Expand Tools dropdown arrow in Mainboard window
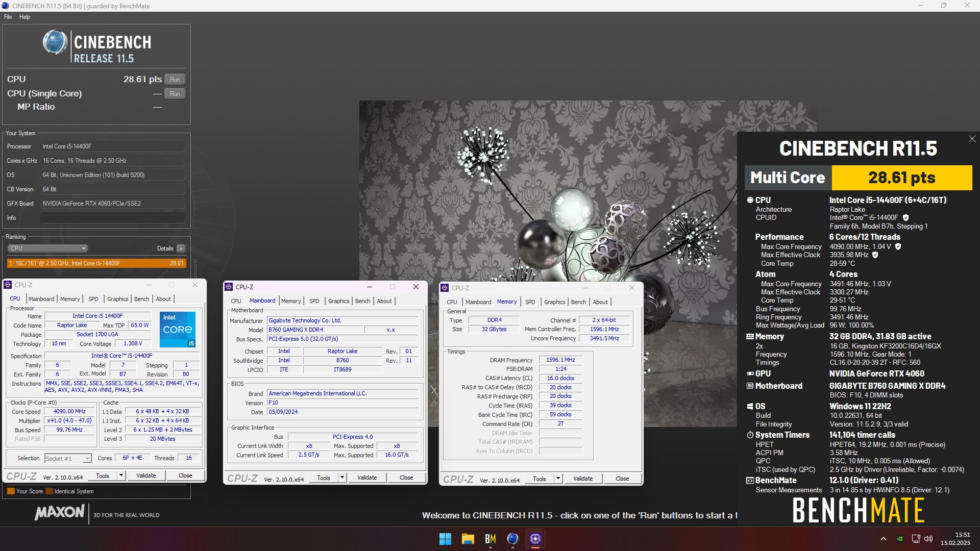 point(342,478)
